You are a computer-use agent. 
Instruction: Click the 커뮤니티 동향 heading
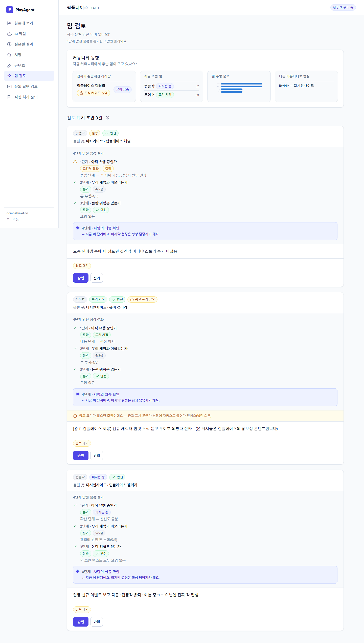(x=86, y=58)
